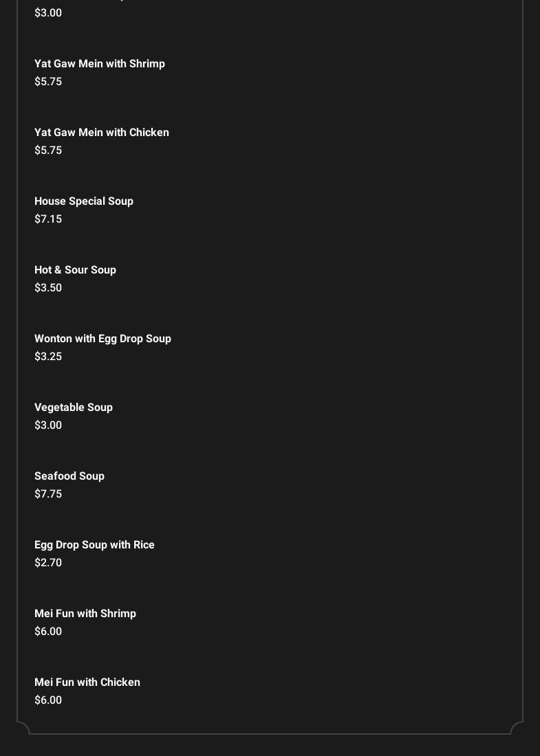Select price below Yat Gaw Mein with Chicken

(48, 151)
